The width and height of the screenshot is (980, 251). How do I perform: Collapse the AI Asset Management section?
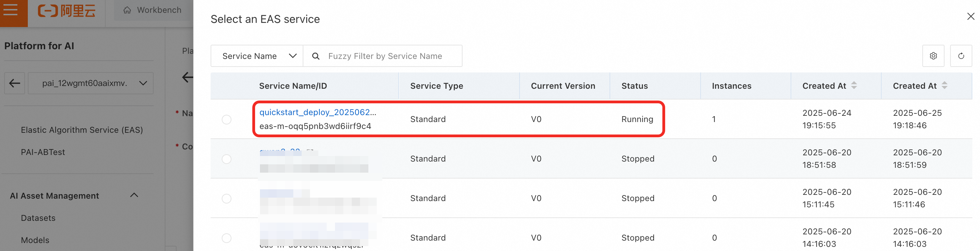(134, 196)
